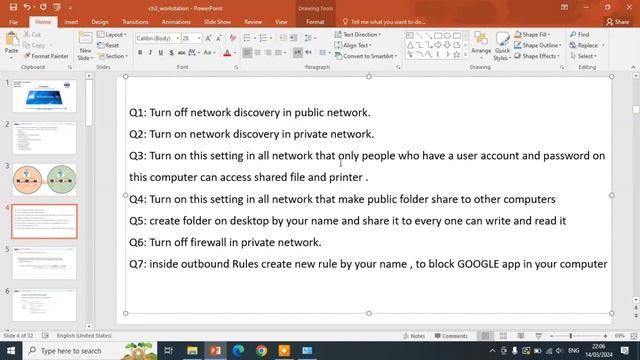
Task: Click Align Text button
Action: (353, 45)
